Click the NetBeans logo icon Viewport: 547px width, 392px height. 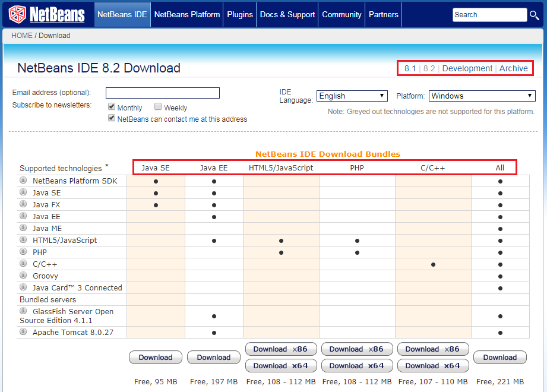17,14
